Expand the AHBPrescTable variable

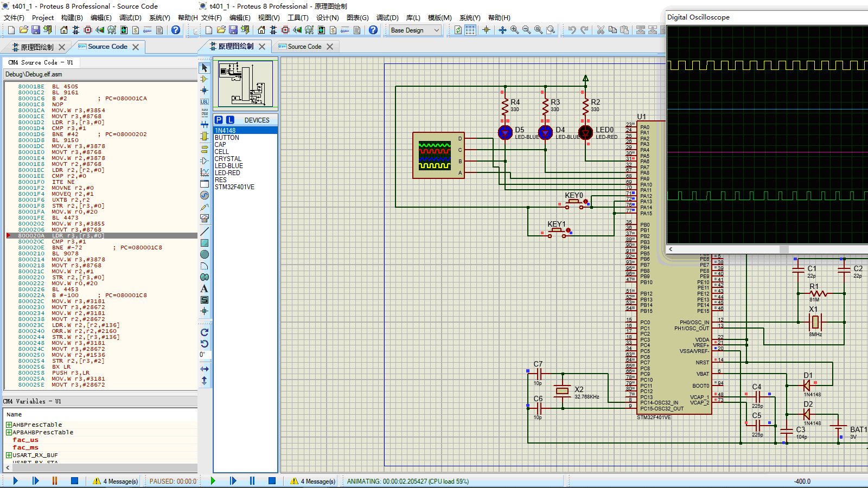(x=9, y=425)
